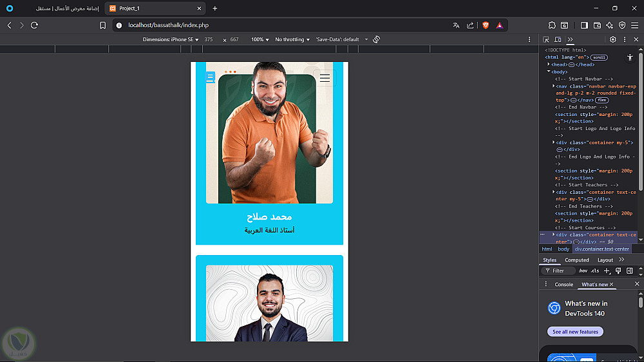Select body in the breadcrumb
644x362 pixels.
(x=563, y=249)
